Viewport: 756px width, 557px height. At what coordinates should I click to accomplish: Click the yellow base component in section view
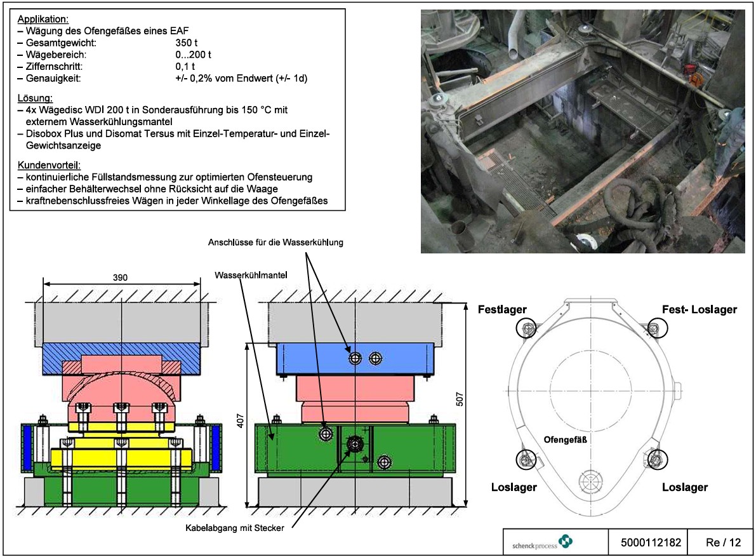point(121,457)
